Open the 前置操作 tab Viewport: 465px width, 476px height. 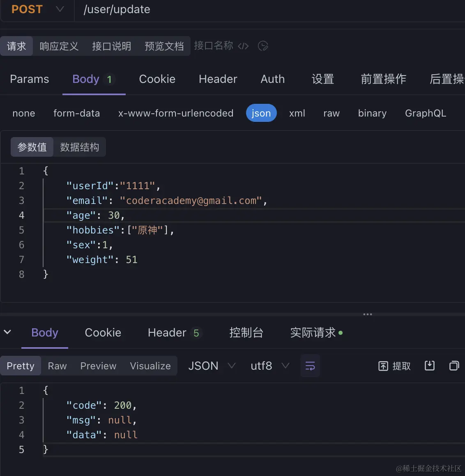[383, 79]
